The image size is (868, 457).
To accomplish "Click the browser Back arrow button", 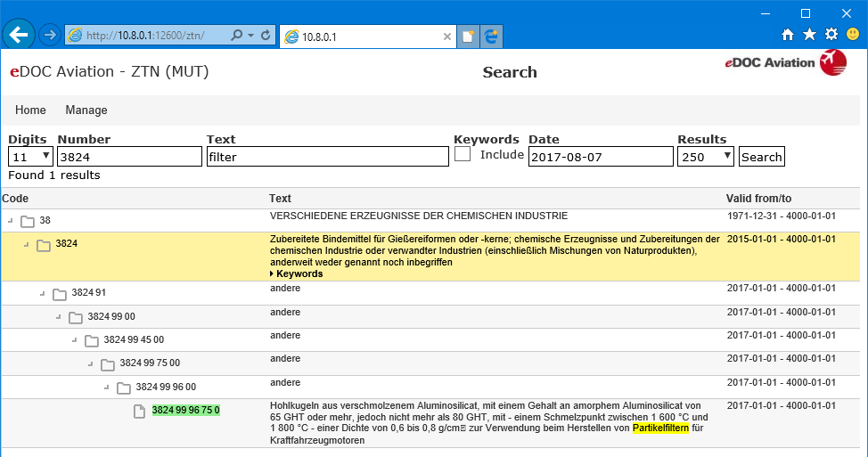I will (19, 35).
